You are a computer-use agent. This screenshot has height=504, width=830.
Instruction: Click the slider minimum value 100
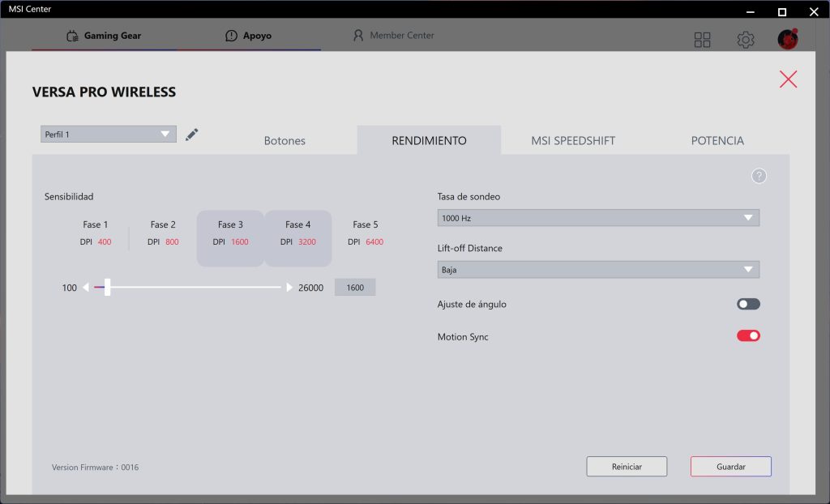point(70,288)
